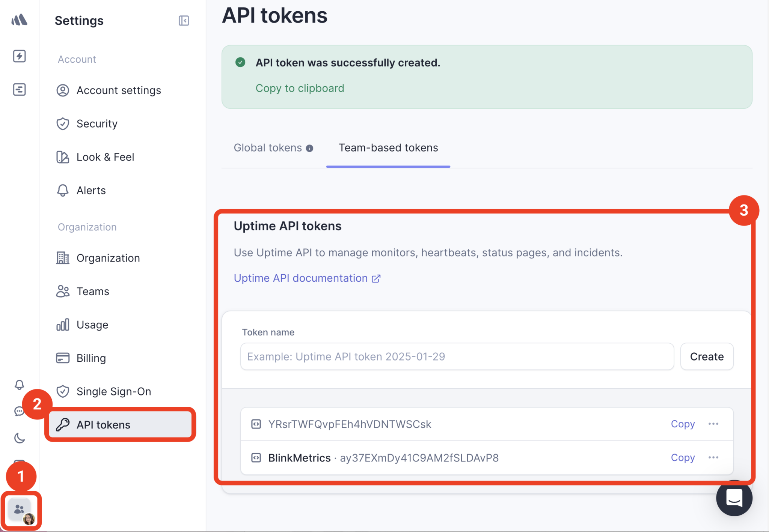769x532 pixels.
Task: Open the Better Stack logo home icon
Action: point(19,20)
